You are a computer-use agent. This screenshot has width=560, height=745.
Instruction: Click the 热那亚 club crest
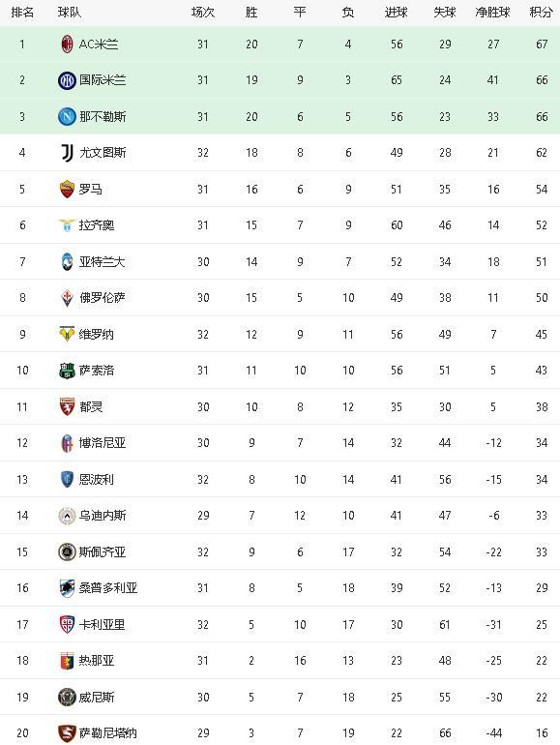[x=68, y=661]
